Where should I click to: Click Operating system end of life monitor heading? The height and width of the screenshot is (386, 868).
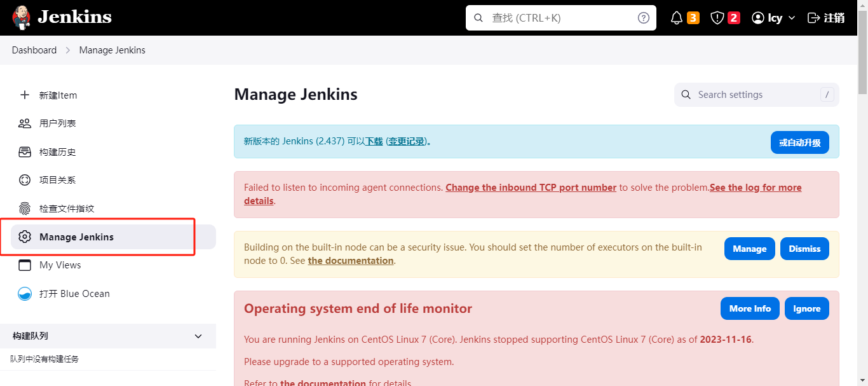tap(358, 308)
